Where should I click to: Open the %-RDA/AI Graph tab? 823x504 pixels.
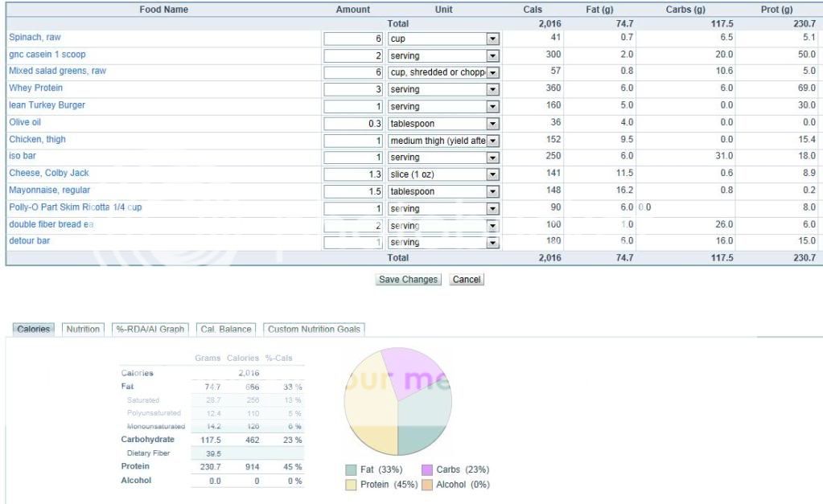tap(150, 329)
